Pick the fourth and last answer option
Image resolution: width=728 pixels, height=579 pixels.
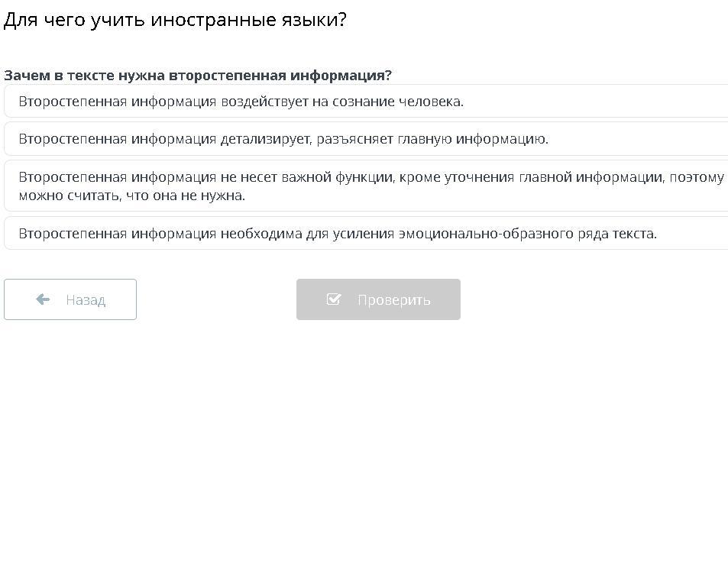pyautogui.click(x=367, y=234)
